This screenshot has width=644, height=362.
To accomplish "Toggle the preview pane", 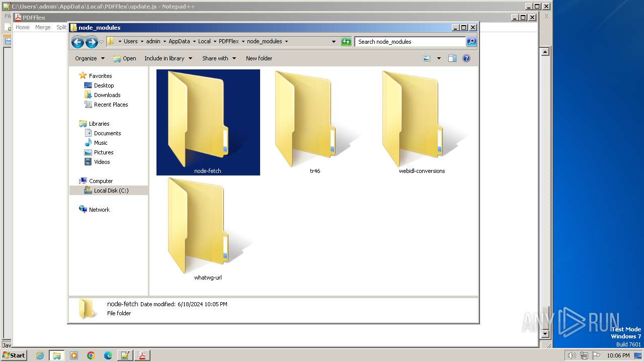I will (452, 58).
